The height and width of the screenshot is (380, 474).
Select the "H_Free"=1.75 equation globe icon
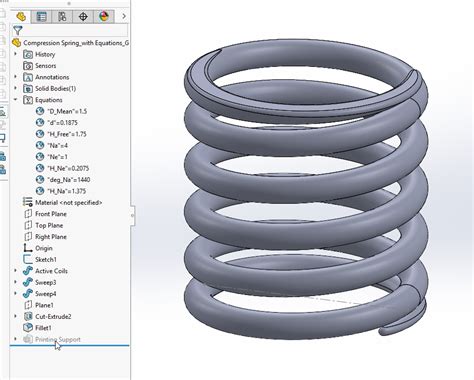(x=40, y=134)
